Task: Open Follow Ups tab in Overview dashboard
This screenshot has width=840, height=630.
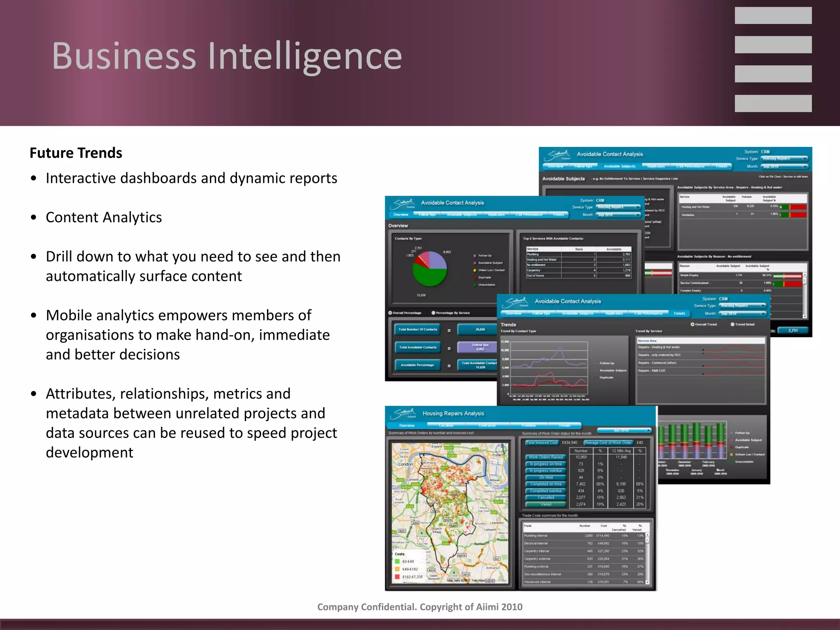Action: (427, 215)
